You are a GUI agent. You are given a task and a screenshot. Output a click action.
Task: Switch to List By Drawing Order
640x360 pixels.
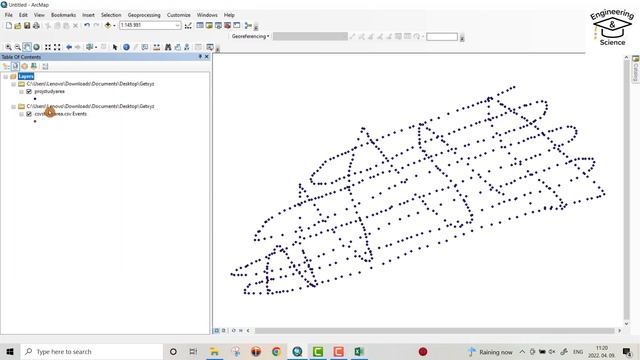(x=6, y=66)
